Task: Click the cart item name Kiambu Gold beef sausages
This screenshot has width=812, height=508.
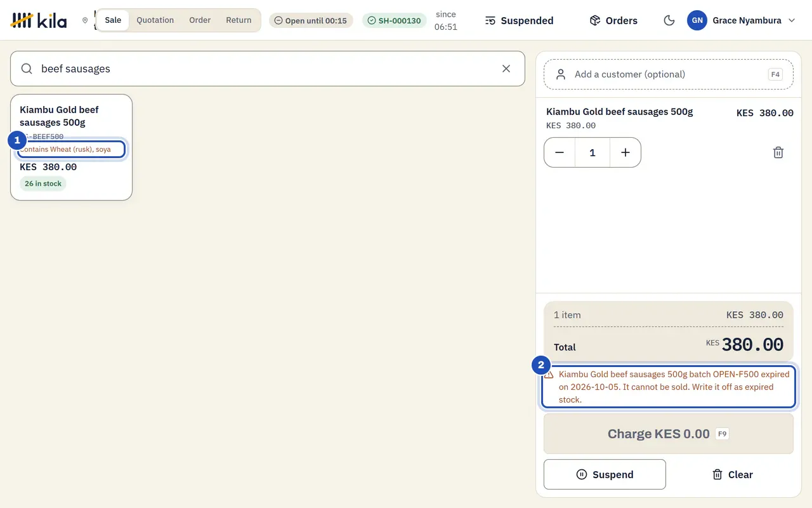Action: (x=619, y=112)
